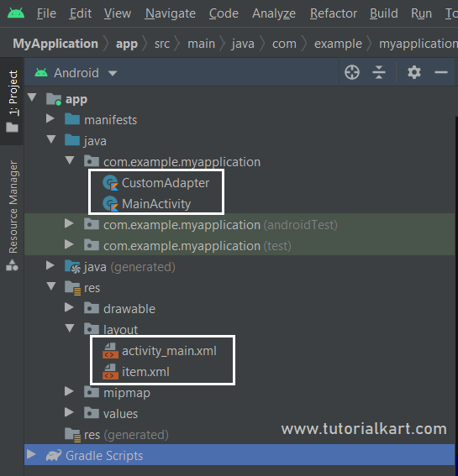Viewport: 458px width, 476px height.
Task: Open the Resource Manager side tab
Action: [12, 216]
